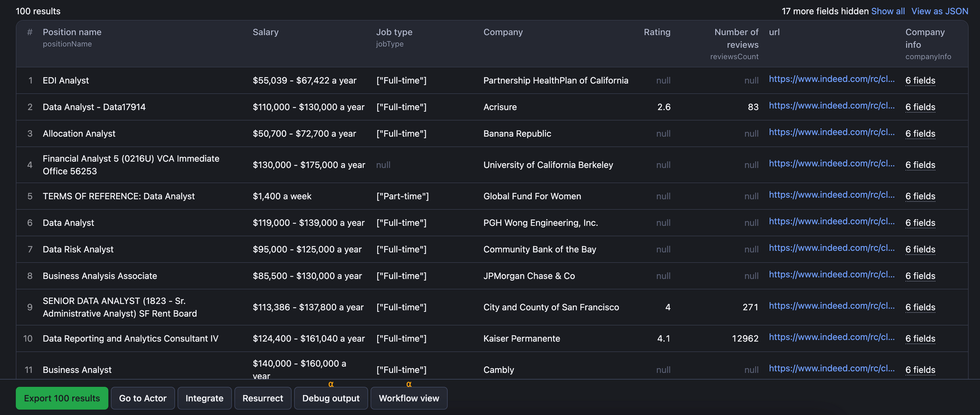
Task: Click the Rating column header
Action: click(657, 32)
